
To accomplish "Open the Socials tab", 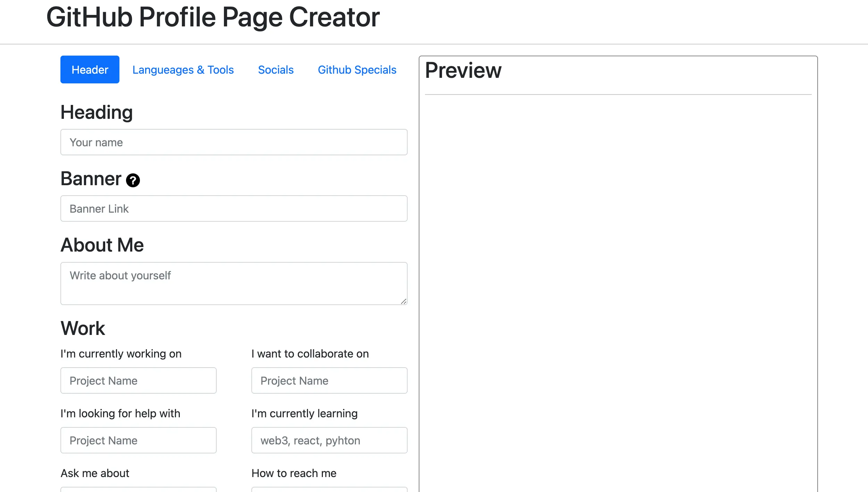I will point(276,69).
